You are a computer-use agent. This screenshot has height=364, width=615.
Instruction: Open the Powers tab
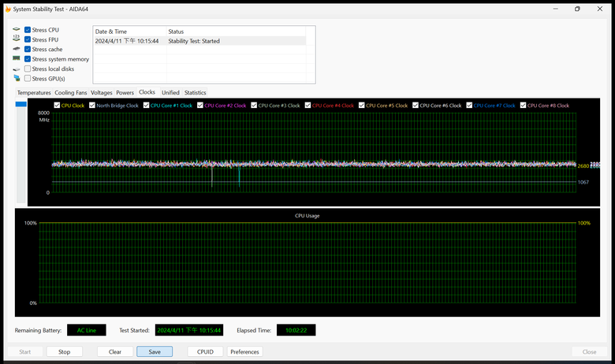pos(125,93)
